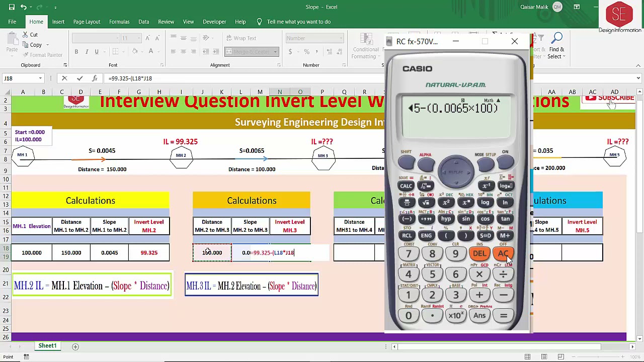644x362 pixels.
Task: Select the Sheet1 tab
Action: pos(47,346)
